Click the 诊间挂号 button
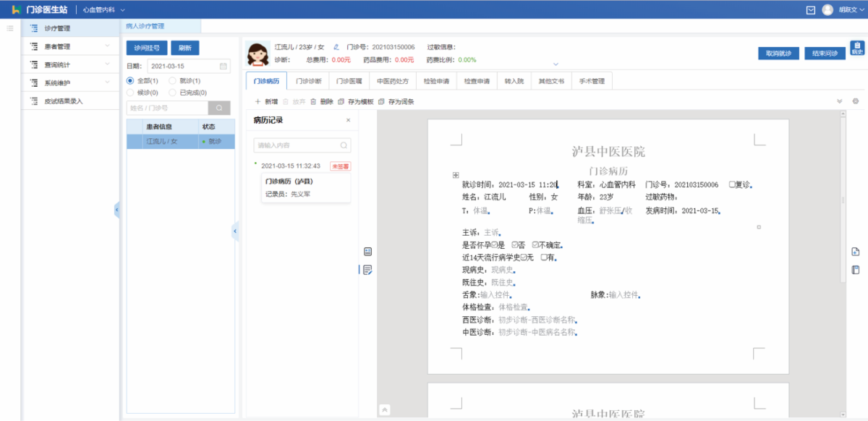The image size is (868, 421). point(147,48)
